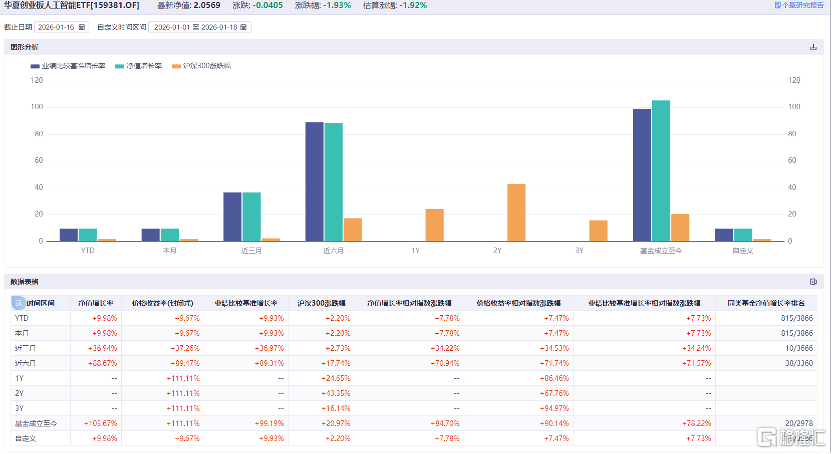Click the round menu icon at the table's top-left

pyautogui.click(x=18, y=303)
